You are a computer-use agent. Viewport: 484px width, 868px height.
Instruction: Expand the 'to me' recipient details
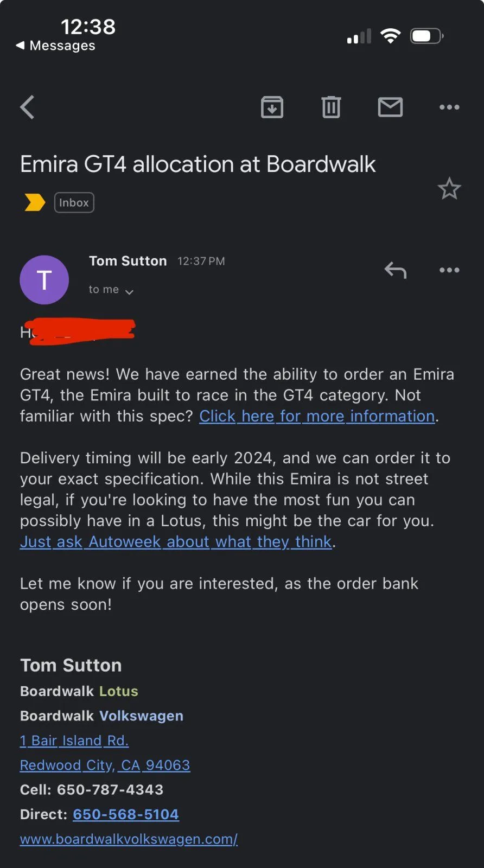pos(111,290)
